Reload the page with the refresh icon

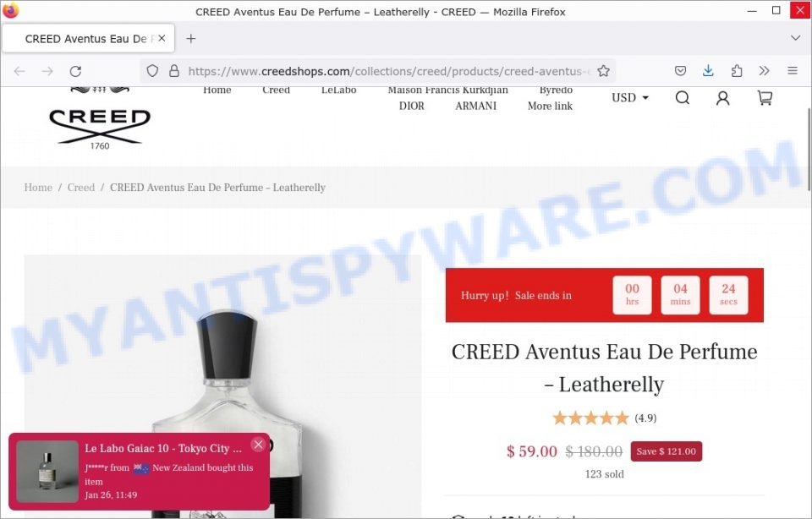tap(75, 71)
